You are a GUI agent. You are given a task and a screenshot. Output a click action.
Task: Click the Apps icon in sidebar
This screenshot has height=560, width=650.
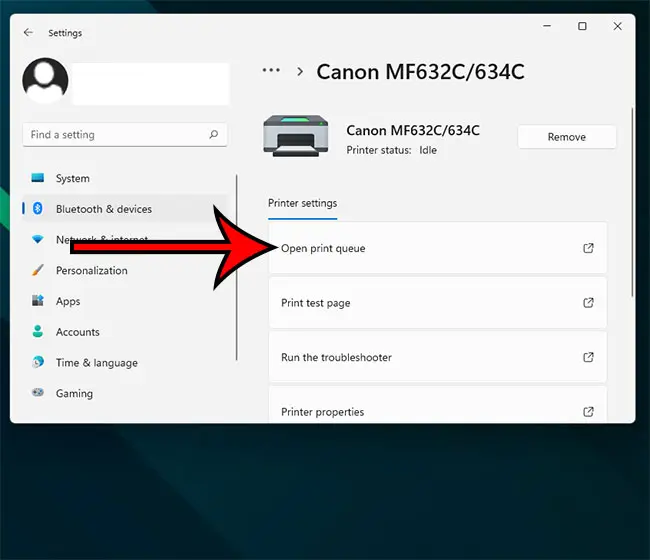38,301
